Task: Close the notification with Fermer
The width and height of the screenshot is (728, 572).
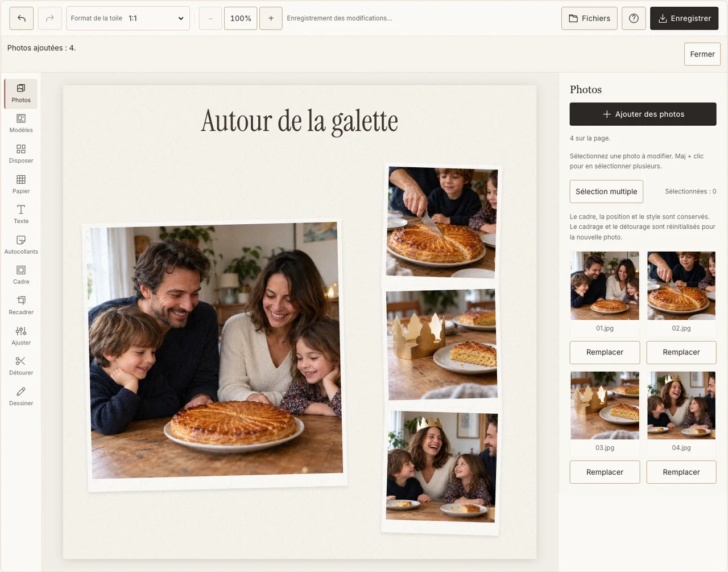Action: (x=702, y=54)
